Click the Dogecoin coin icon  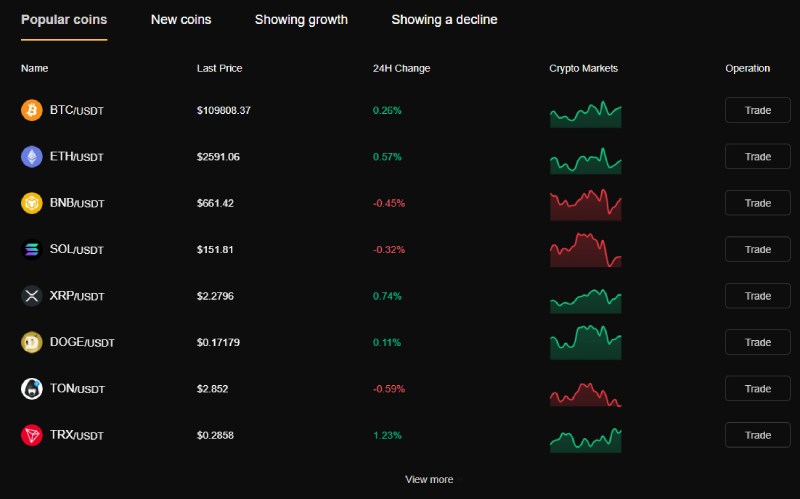[x=32, y=342]
